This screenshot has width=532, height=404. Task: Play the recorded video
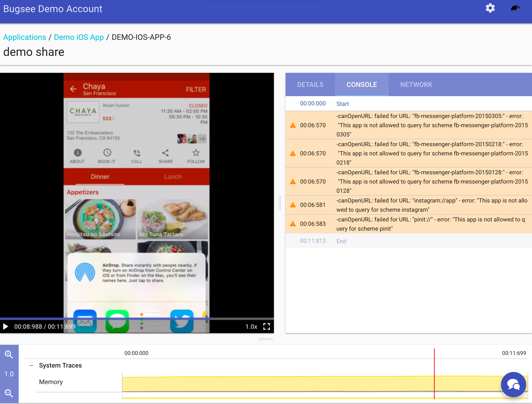click(6, 327)
